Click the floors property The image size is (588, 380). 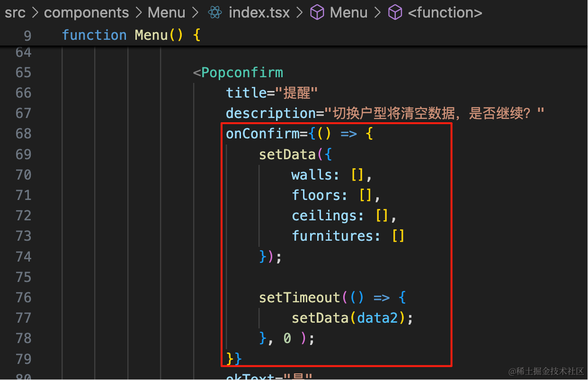(316, 195)
